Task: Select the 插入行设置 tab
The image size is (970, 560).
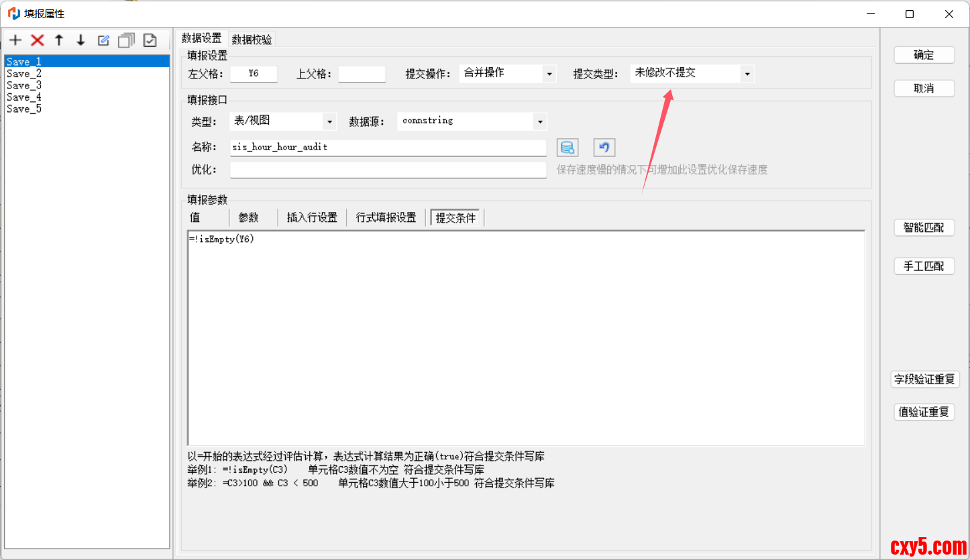Action: coord(312,217)
